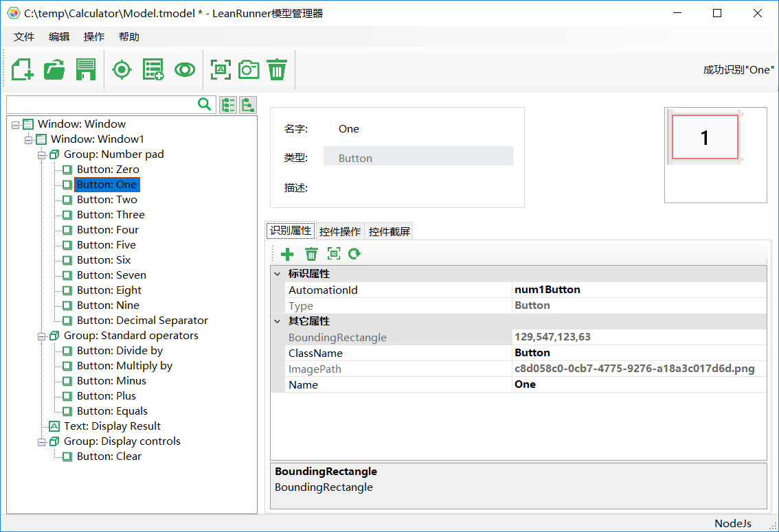Collapse the Window: Window1 tree node
Image resolution: width=779 pixels, height=532 pixels.
[28, 139]
